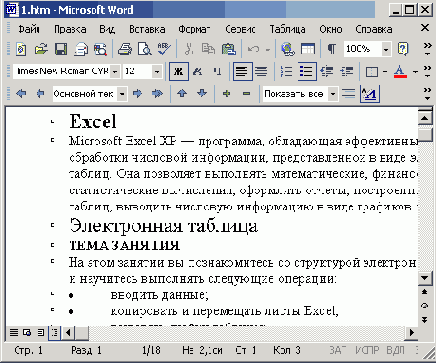Toggle the bulleted list button
The height and width of the screenshot is (363, 436).
click(307, 71)
